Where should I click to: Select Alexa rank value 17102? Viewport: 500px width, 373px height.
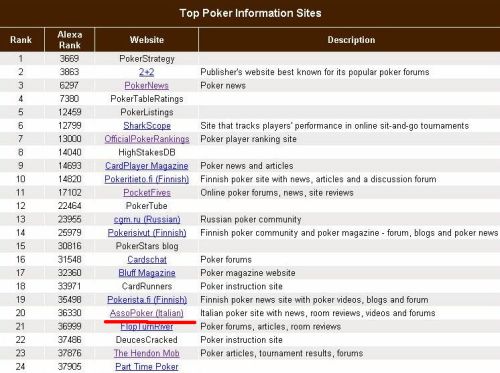(x=70, y=192)
